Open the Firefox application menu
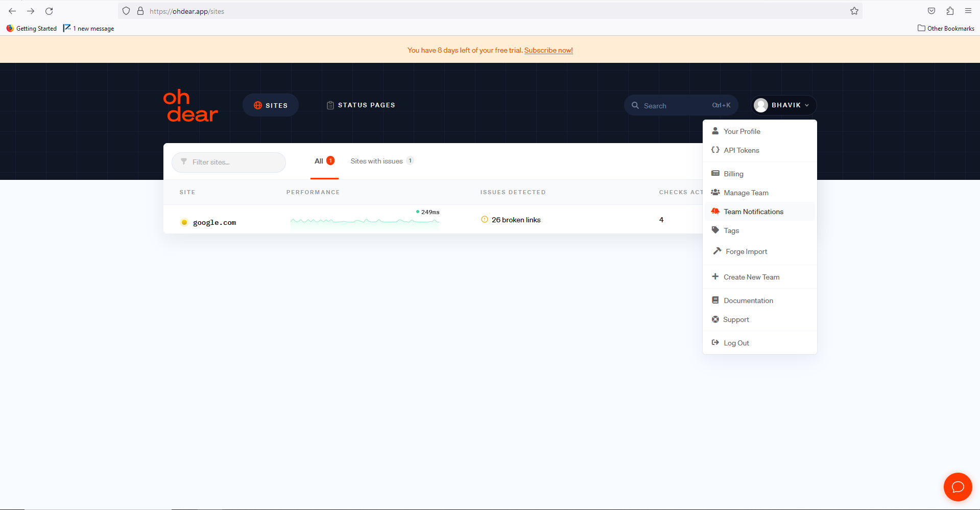 968,11
